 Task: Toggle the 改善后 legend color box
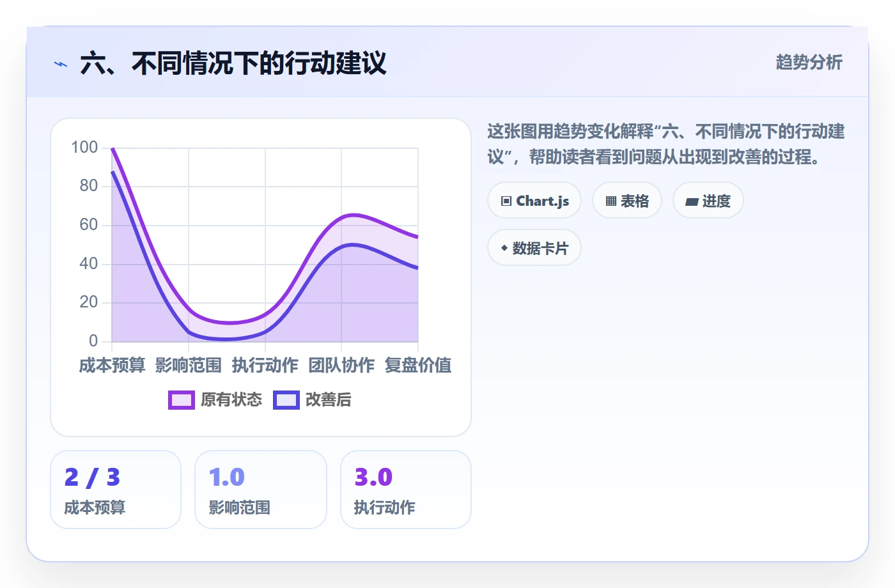[x=286, y=400]
